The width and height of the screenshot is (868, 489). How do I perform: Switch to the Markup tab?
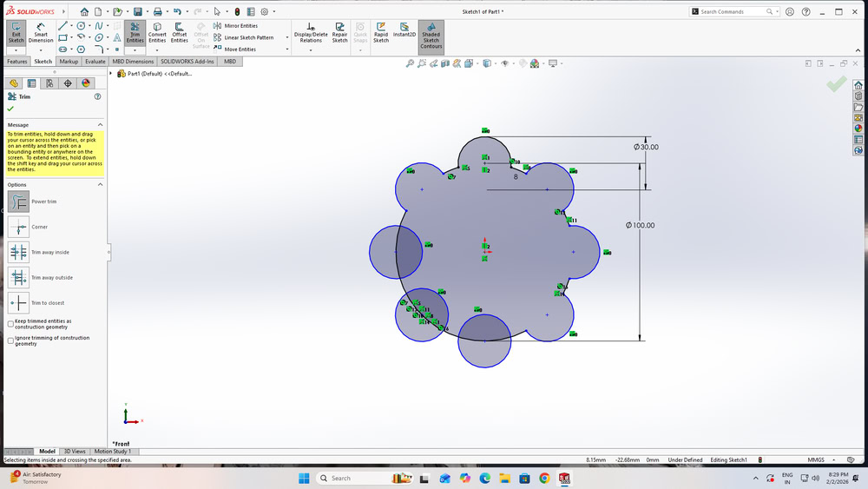69,62
